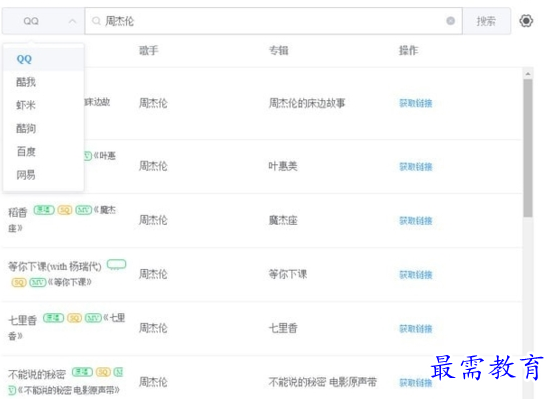Click the MV badge in 等你下课 row
The height and width of the screenshot is (399, 552).
[x=38, y=282]
